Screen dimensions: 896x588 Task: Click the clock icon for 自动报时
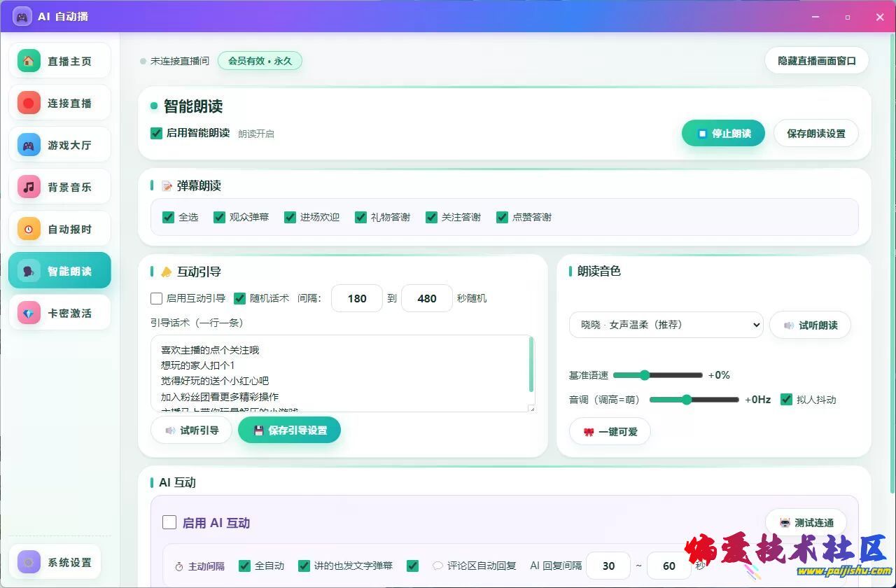pyautogui.click(x=29, y=229)
